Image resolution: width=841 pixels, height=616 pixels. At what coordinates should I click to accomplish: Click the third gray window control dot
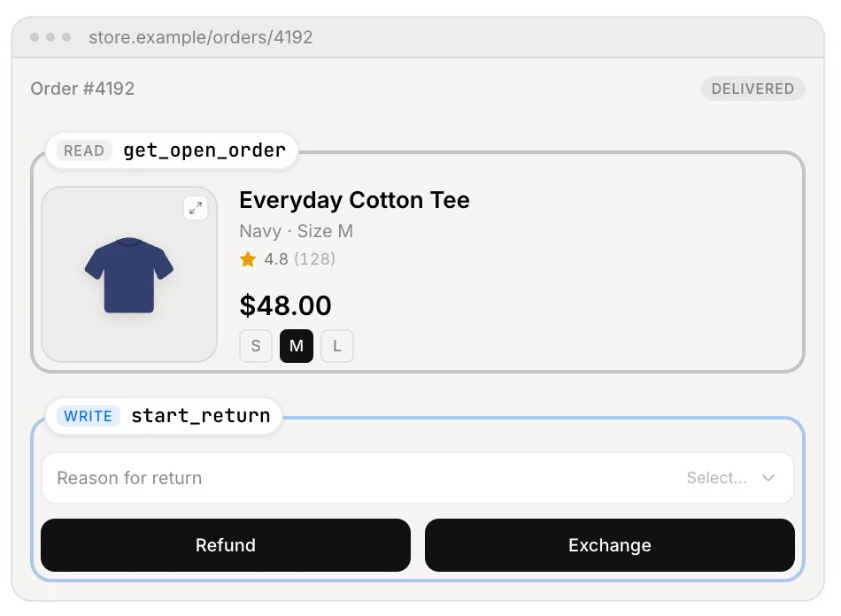pos(66,37)
